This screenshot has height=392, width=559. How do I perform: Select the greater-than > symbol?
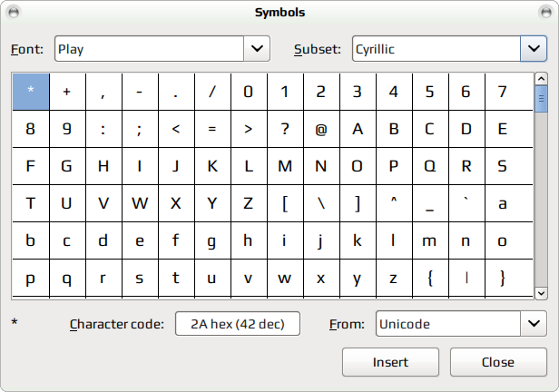point(249,129)
